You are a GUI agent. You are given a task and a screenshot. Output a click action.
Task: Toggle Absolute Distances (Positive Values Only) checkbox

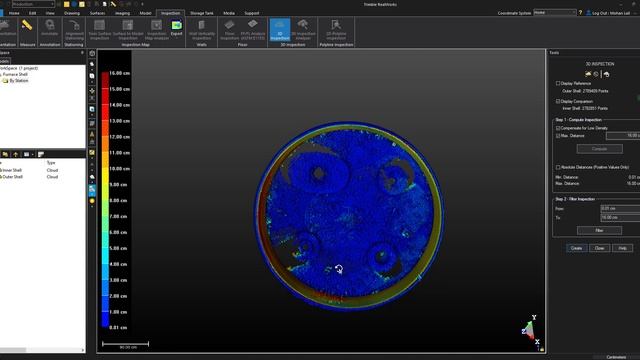558,167
